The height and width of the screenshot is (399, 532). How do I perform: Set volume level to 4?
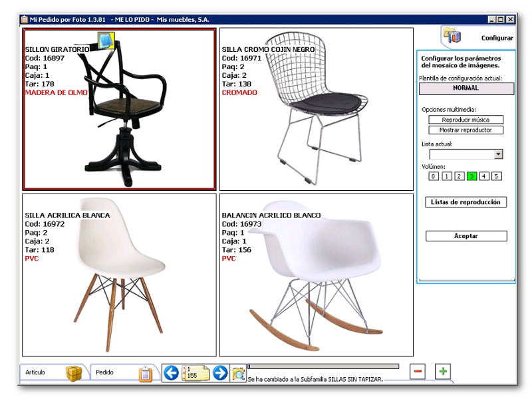(484, 176)
